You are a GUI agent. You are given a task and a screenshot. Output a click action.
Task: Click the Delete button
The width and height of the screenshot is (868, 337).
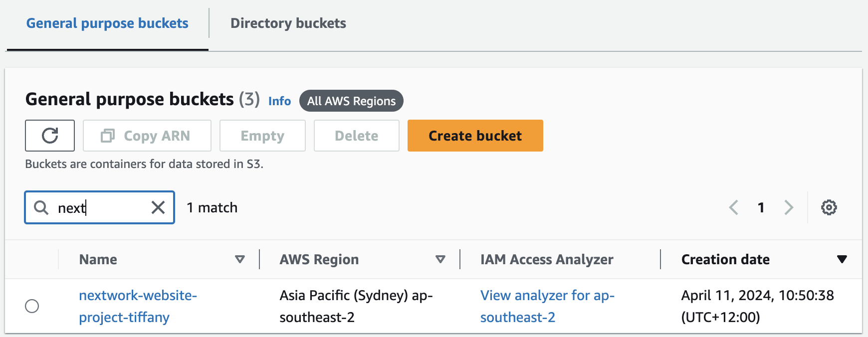coord(356,136)
